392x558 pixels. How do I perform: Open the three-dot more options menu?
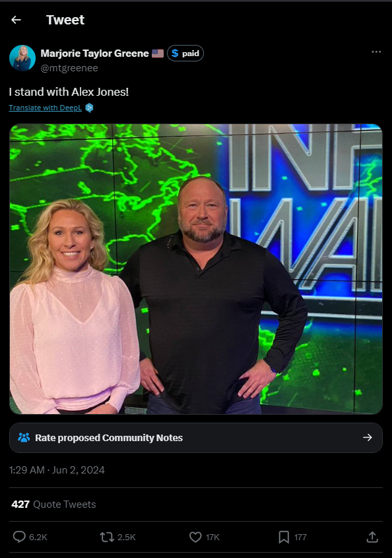pos(376,52)
